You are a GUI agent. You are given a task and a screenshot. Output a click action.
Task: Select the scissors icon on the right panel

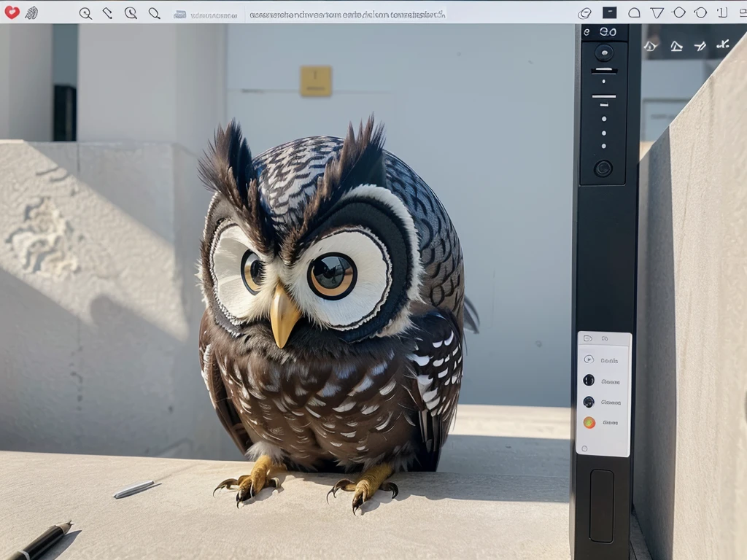724,45
